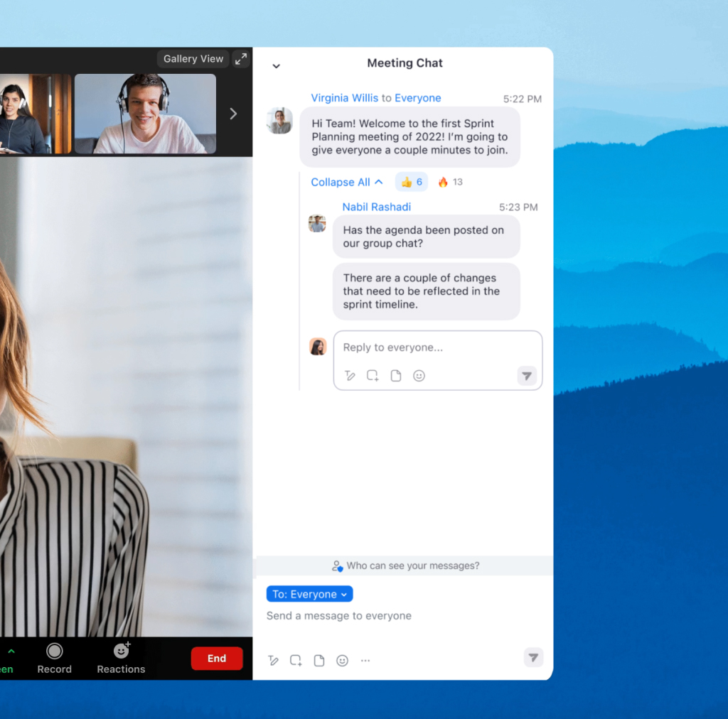Click the fullscreen expand icon near Gallery View
Viewport: 728px width, 719px height.
click(241, 58)
